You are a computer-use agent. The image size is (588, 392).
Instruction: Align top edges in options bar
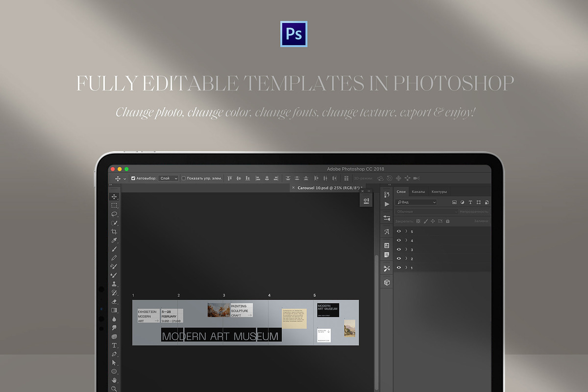pyautogui.click(x=230, y=178)
